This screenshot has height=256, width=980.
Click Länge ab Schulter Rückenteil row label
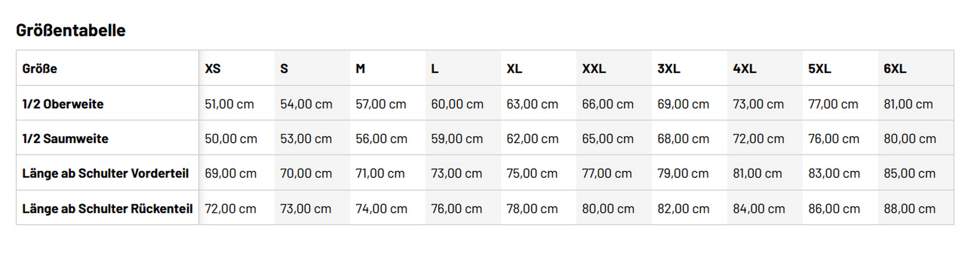click(x=107, y=208)
